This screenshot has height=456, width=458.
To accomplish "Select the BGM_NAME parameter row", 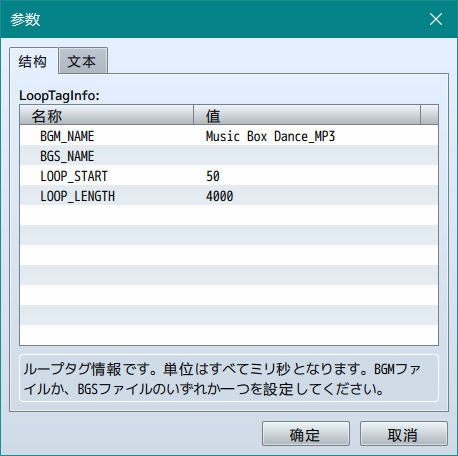I will point(229,135).
